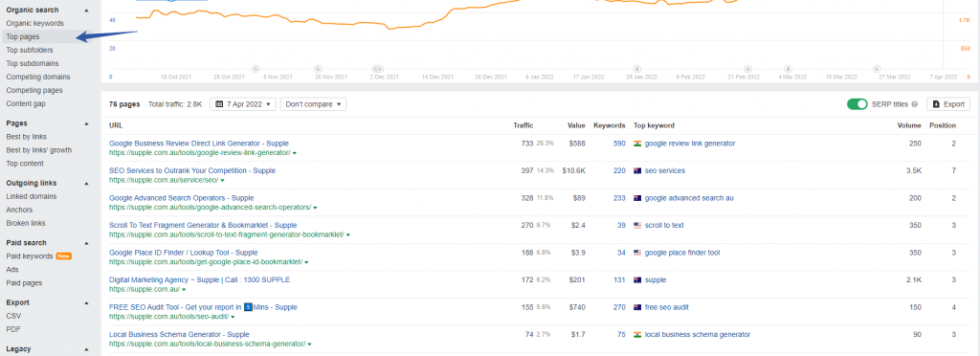
Task: Open Best by links report
Action: pos(26,137)
